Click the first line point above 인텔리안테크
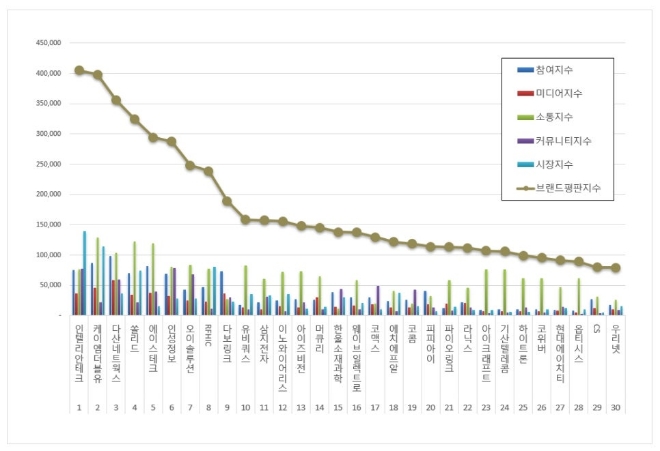This screenshot has width=660, height=451. (x=79, y=70)
